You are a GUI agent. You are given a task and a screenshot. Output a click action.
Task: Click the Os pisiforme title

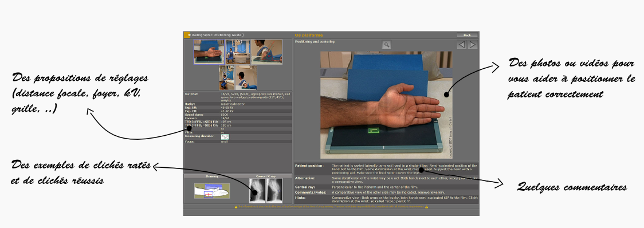[309, 36]
